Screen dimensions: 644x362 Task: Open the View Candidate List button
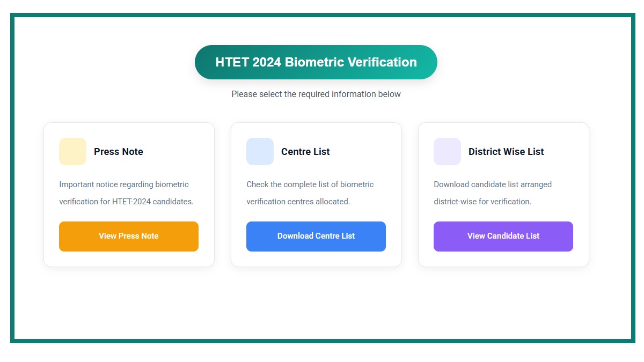tap(503, 236)
